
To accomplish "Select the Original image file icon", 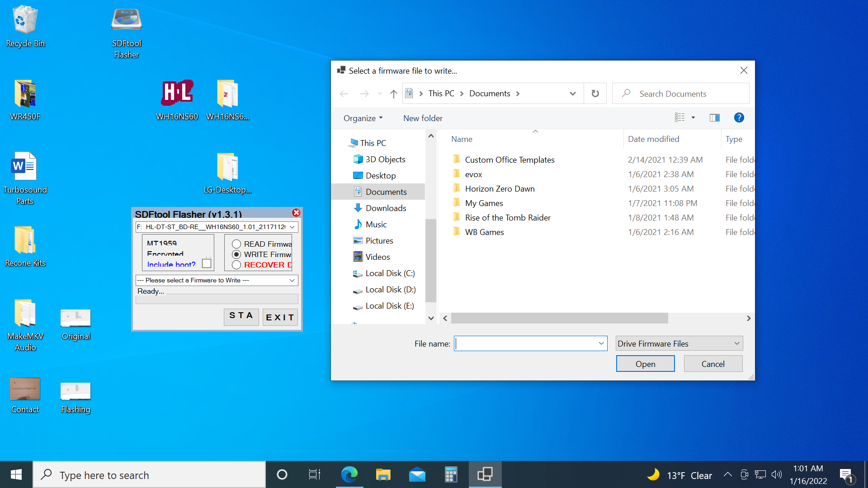I will click(76, 324).
